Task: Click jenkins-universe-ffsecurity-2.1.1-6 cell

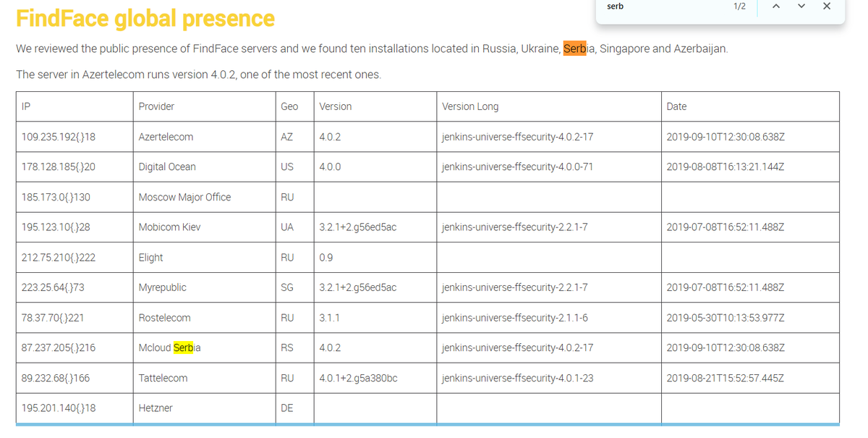Action: (548, 318)
